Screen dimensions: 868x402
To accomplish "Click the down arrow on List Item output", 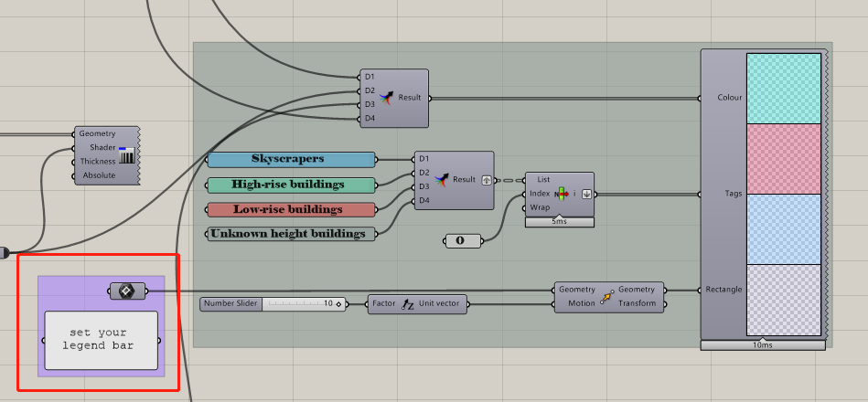I will 587,194.
